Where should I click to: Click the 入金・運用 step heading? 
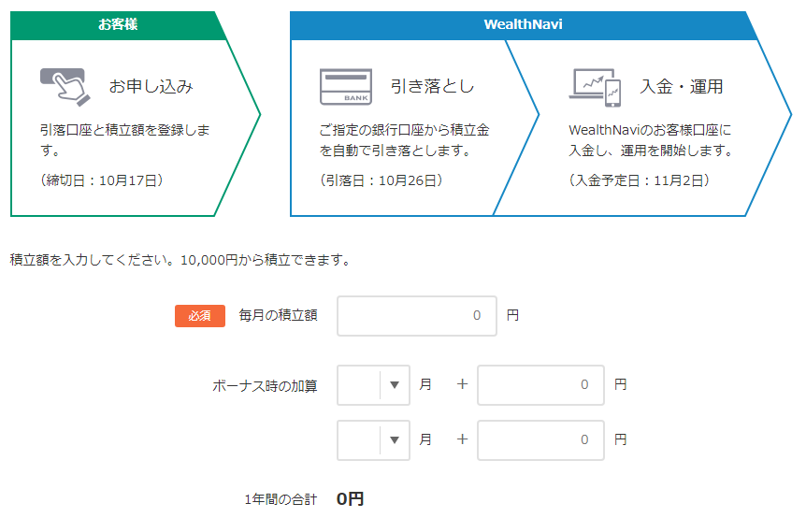[681, 87]
